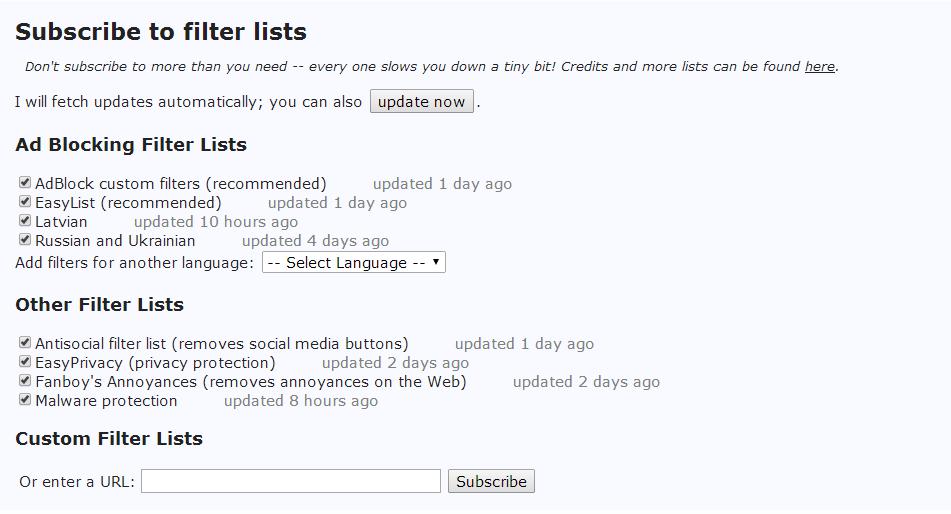Click the EasyPrivacy (privacy protection) label

pyautogui.click(x=155, y=363)
